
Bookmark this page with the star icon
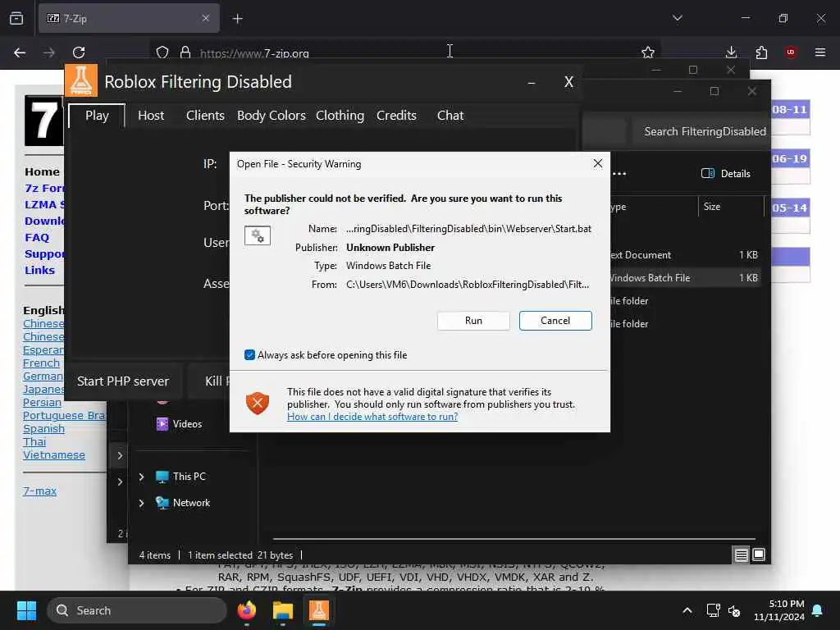tap(648, 52)
